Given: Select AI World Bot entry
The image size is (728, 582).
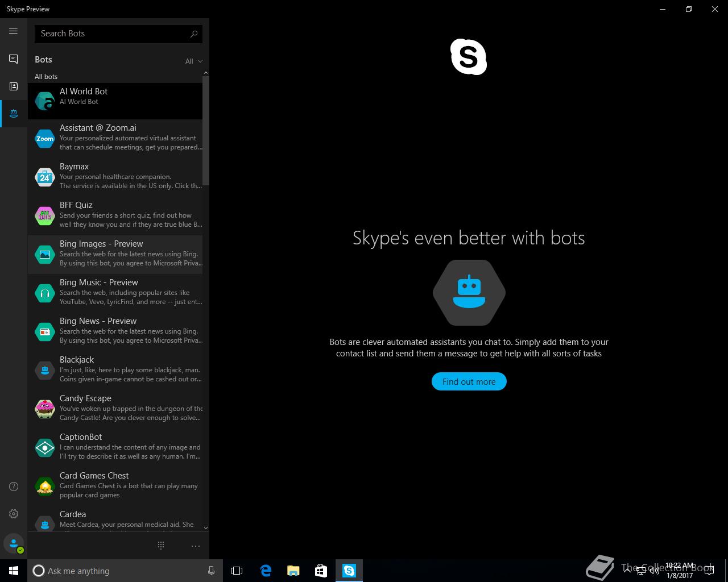Looking at the screenshot, I should pos(115,101).
